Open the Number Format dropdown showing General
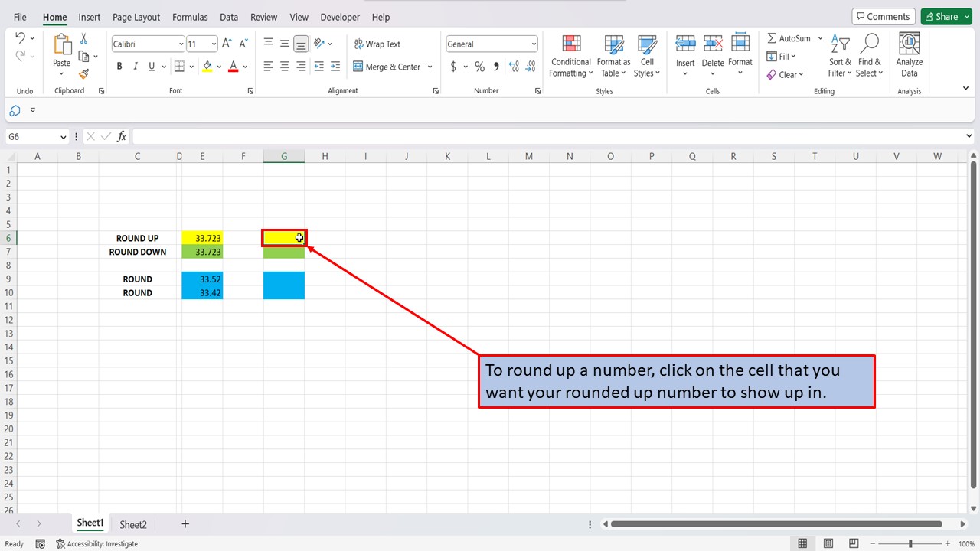The image size is (980, 551). [x=491, y=44]
